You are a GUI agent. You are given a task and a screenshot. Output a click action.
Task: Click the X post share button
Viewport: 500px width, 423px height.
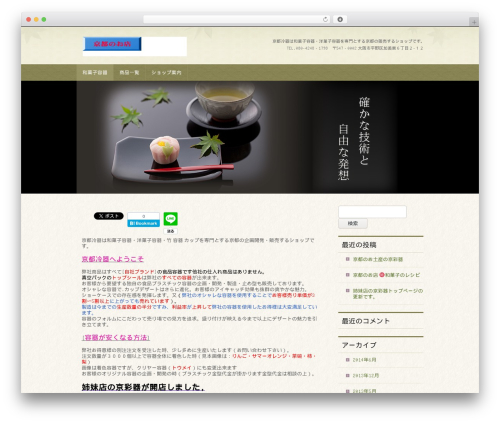(109, 216)
